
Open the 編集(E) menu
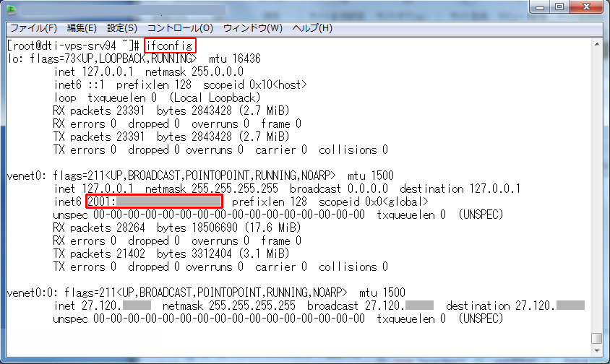point(82,28)
